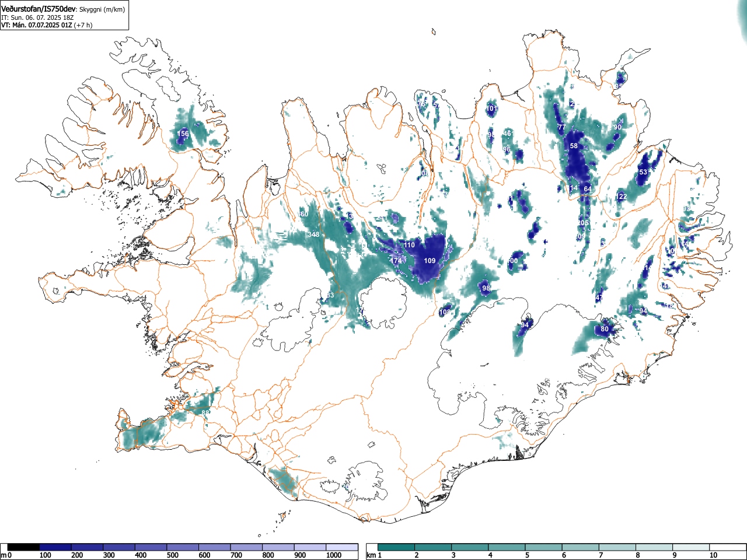Click the '300' label on the metre legend

pos(109,555)
